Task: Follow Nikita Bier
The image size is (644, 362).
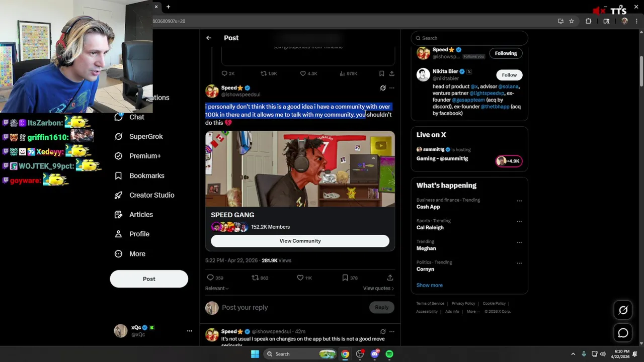Action: [x=509, y=75]
